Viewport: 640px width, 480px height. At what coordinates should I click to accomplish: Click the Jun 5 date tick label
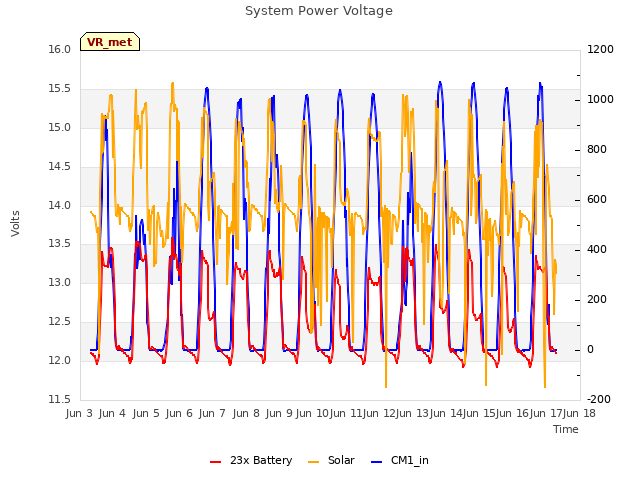pyautogui.click(x=146, y=413)
